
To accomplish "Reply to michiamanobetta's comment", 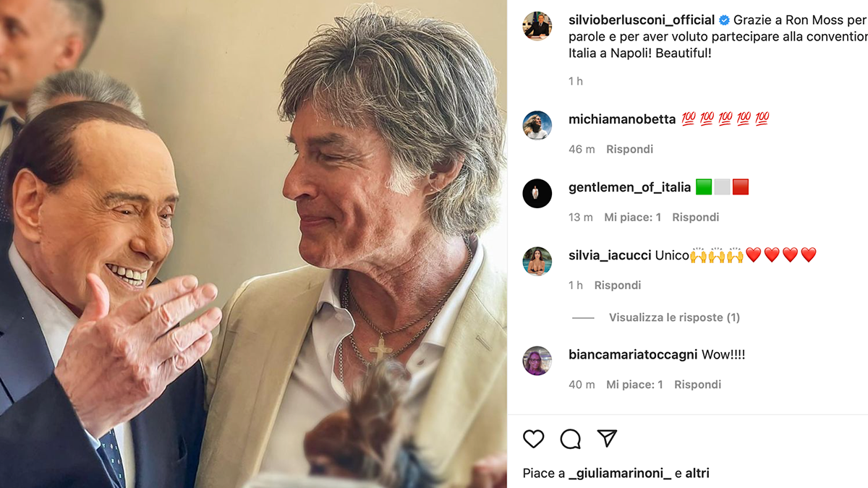I will coord(629,149).
